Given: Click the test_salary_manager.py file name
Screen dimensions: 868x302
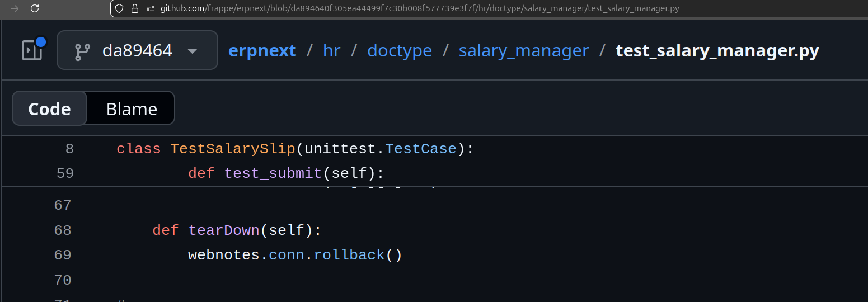Looking at the screenshot, I should click(x=717, y=51).
